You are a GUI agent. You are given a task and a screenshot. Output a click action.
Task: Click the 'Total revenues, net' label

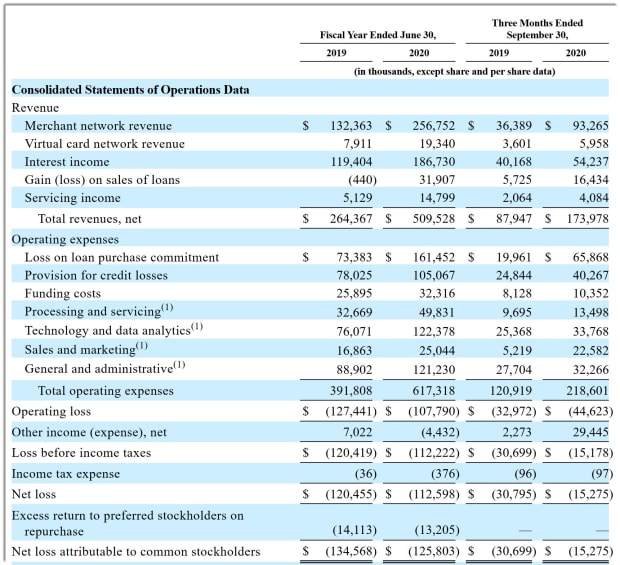coord(90,219)
